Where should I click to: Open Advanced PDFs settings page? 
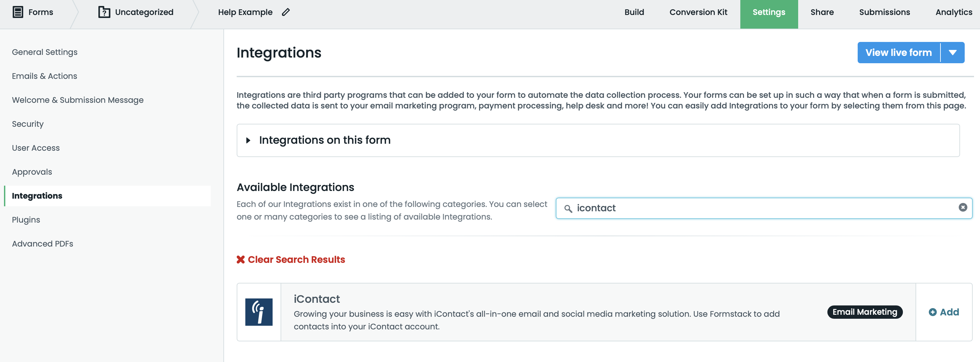coord(43,244)
